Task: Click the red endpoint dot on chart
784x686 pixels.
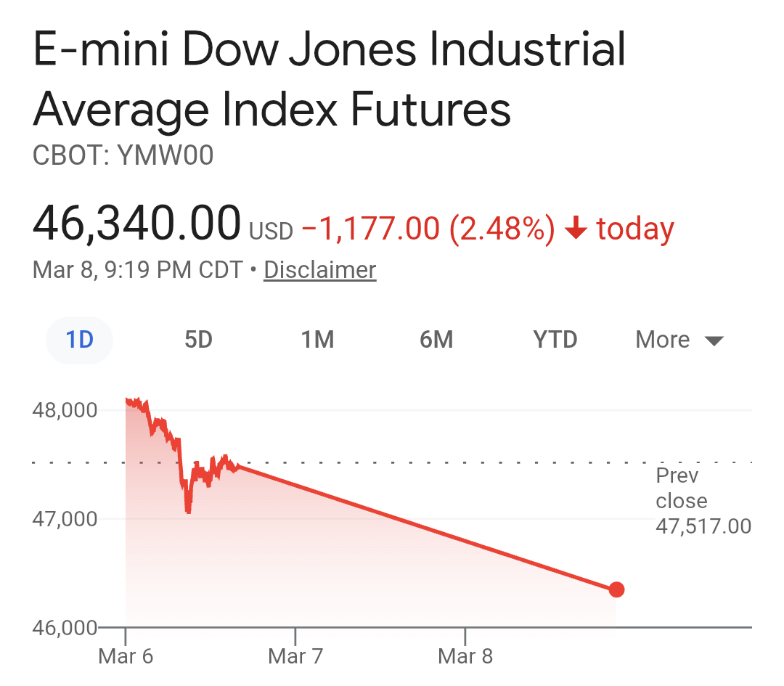Action: (x=616, y=589)
